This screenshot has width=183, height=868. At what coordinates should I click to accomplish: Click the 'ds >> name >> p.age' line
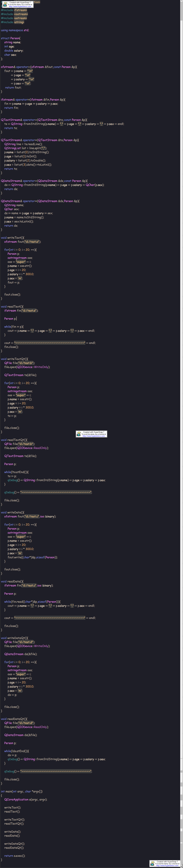tap(29, 213)
